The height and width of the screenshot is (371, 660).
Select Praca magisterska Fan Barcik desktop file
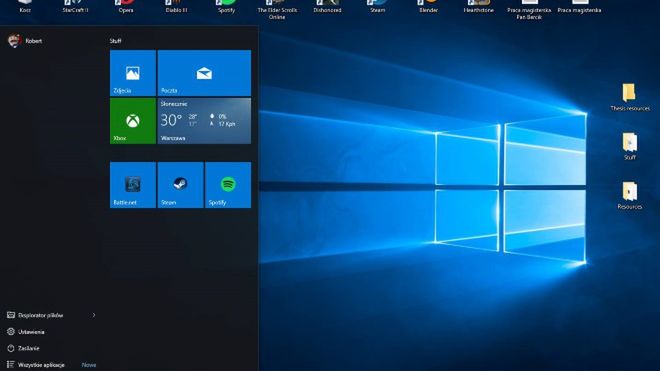coord(529,10)
